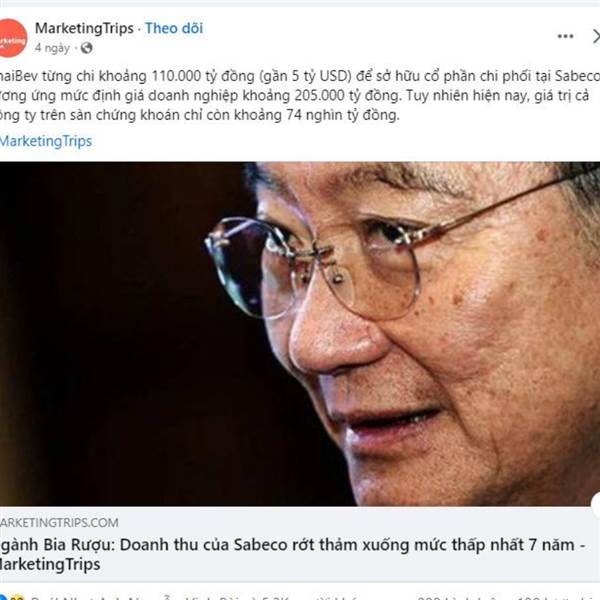600x600 pixels.
Task: View the list of people who reacted
Action: coord(191,597)
